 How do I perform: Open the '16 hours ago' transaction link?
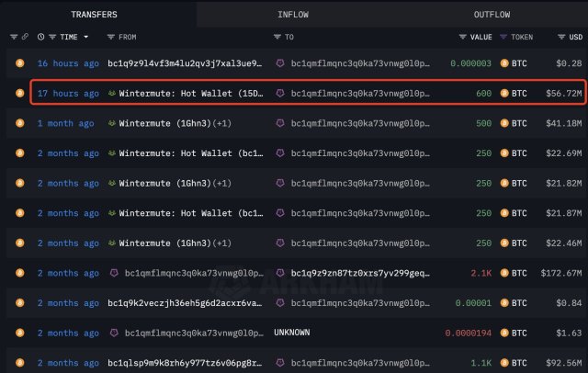pyautogui.click(x=68, y=64)
